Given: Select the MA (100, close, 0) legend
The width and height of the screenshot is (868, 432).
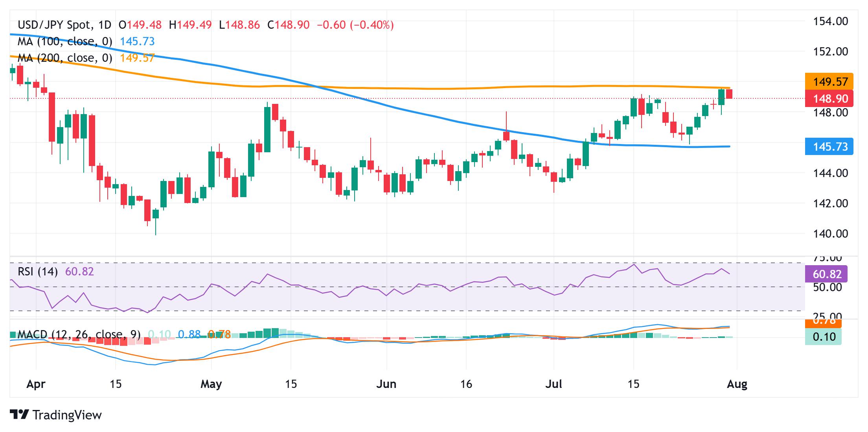Looking at the screenshot, I should click(x=65, y=42).
